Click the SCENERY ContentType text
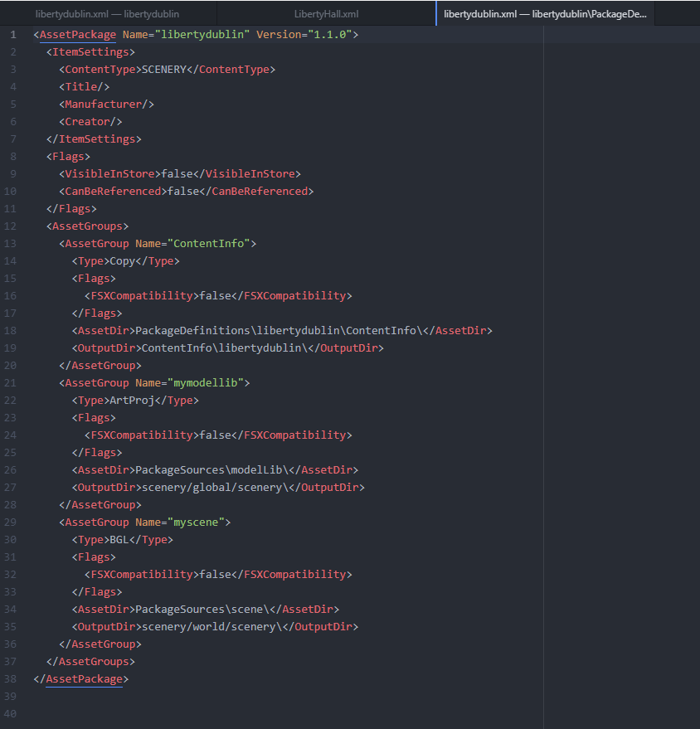This screenshot has height=729, width=700. tap(163, 70)
